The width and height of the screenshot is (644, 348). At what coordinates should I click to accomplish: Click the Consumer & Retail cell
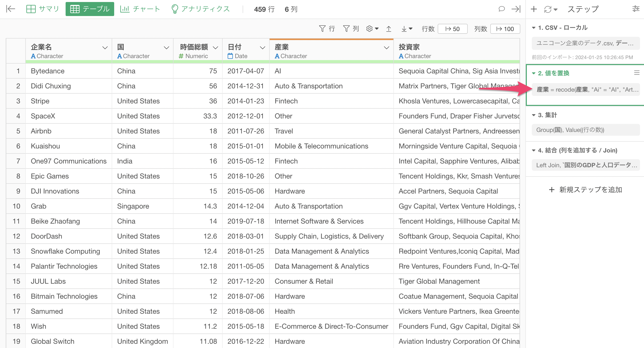click(332, 281)
